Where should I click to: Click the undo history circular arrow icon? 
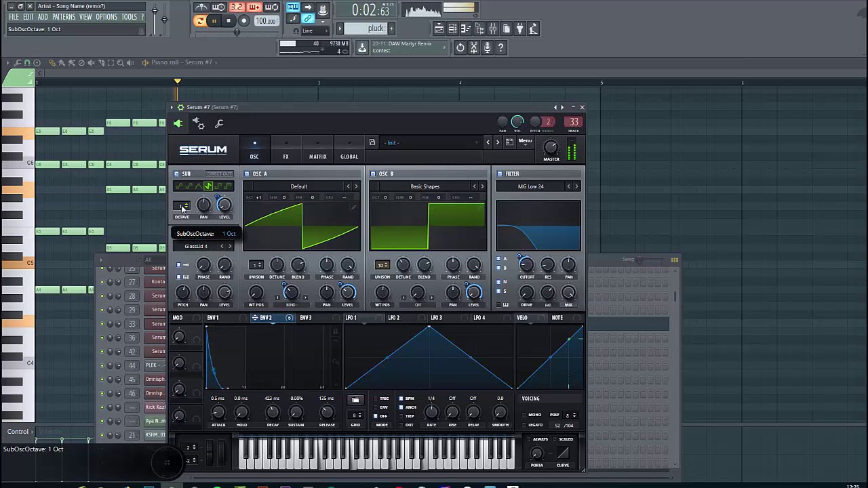tap(460, 47)
